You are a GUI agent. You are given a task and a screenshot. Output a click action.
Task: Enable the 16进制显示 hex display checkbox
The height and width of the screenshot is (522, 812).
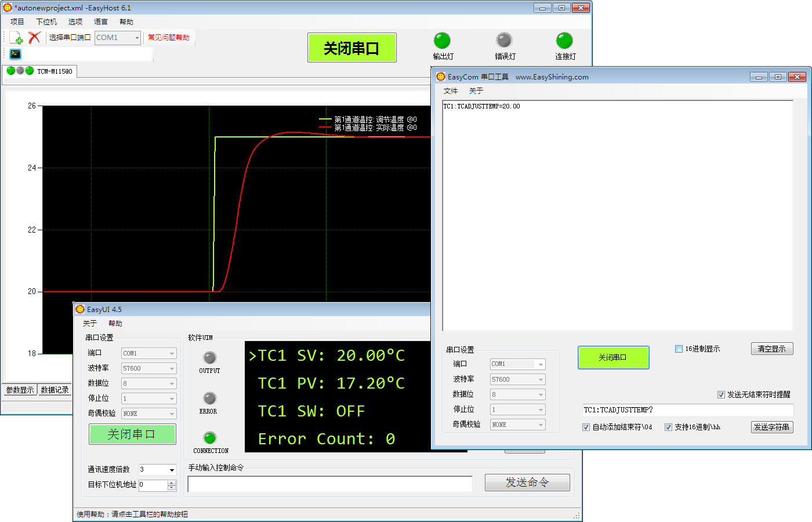(679, 349)
